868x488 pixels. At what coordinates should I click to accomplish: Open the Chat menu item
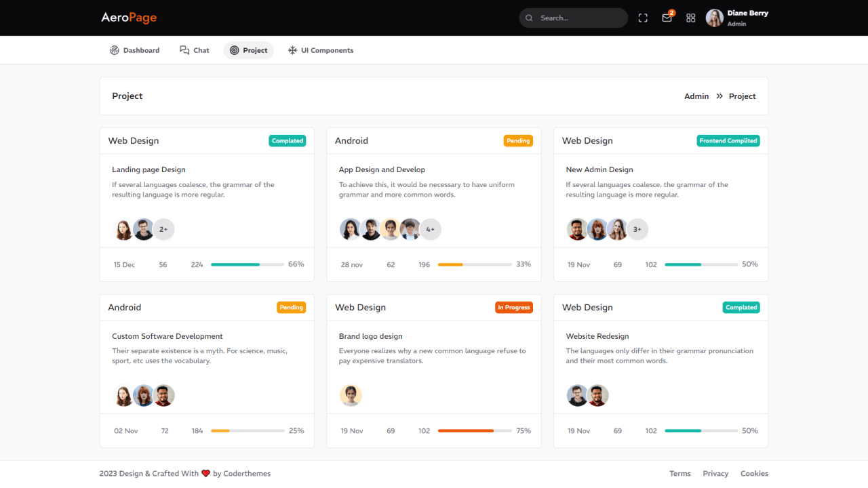pyautogui.click(x=195, y=50)
